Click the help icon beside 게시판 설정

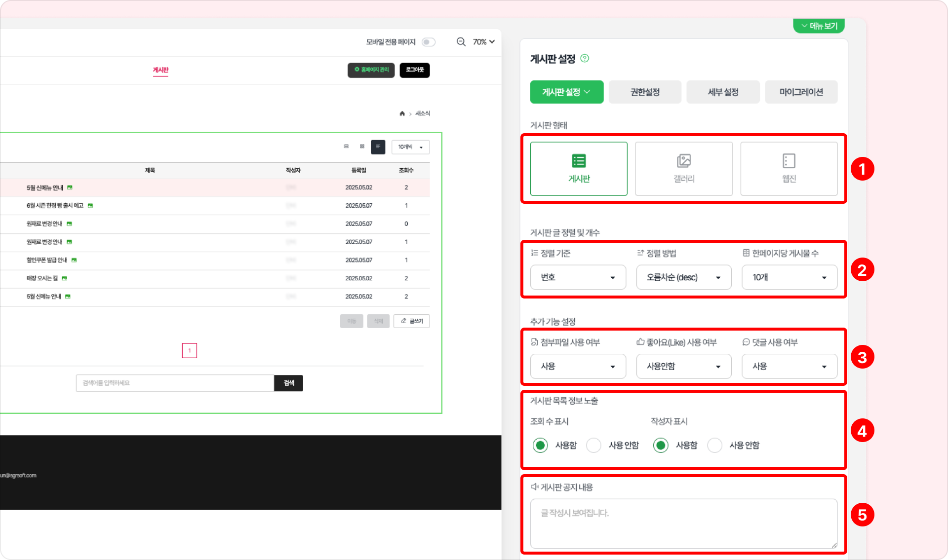[585, 58]
